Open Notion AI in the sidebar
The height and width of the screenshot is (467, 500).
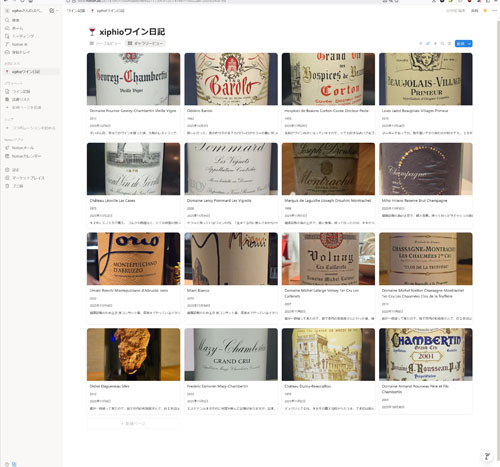point(19,44)
